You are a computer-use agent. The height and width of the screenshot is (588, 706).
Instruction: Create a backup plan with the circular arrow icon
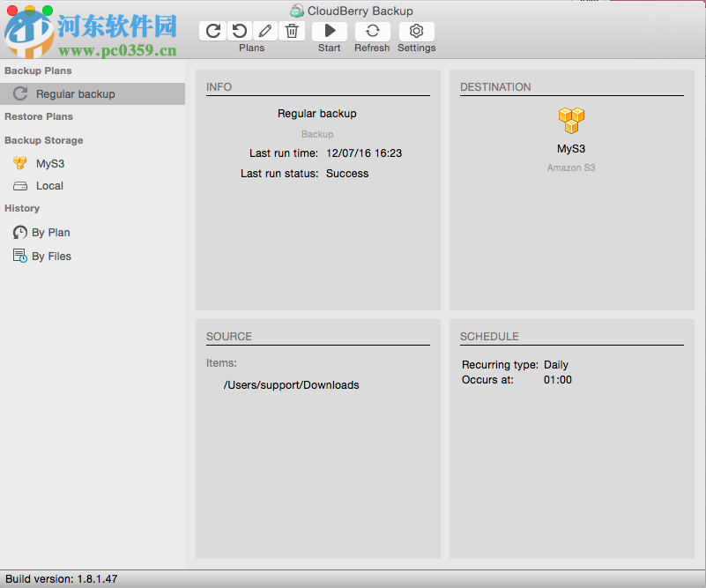click(x=212, y=31)
